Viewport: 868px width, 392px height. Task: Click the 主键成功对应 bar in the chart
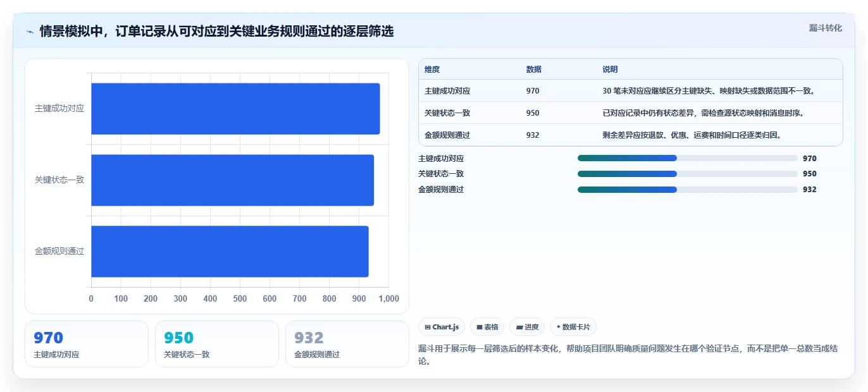click(x=235, y=109)
